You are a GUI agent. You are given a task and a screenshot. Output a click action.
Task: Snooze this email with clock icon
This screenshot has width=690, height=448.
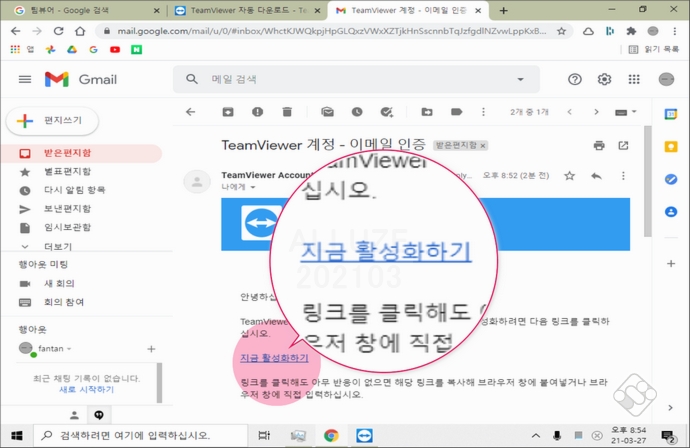pos(357,112)
